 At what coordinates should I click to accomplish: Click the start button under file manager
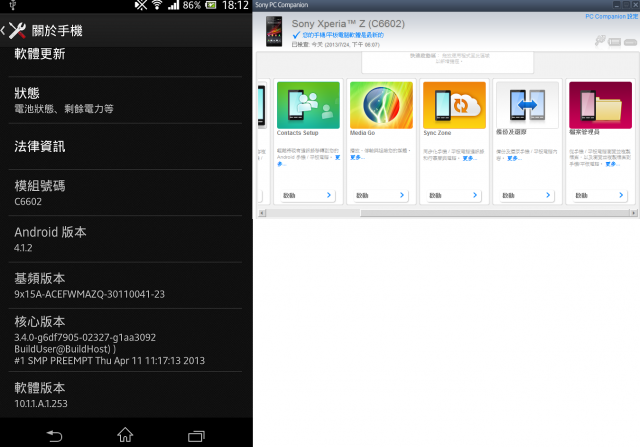[599, 196]
